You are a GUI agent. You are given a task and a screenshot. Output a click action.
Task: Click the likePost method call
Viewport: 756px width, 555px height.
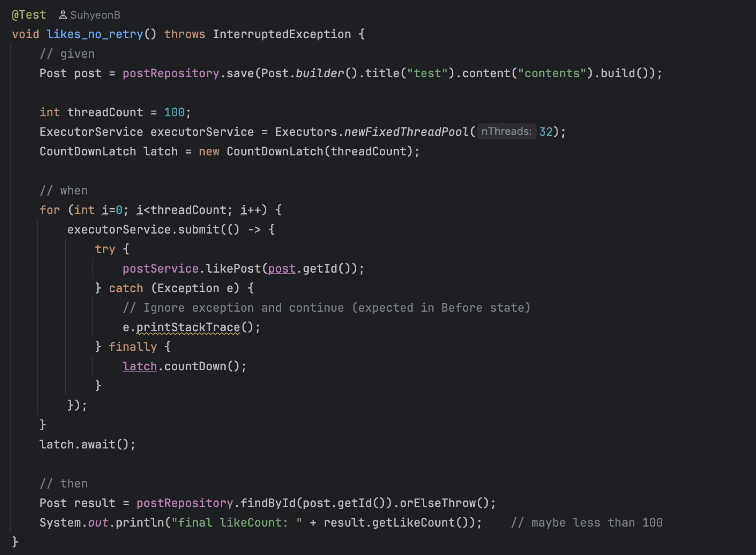[x=233, y=269]
